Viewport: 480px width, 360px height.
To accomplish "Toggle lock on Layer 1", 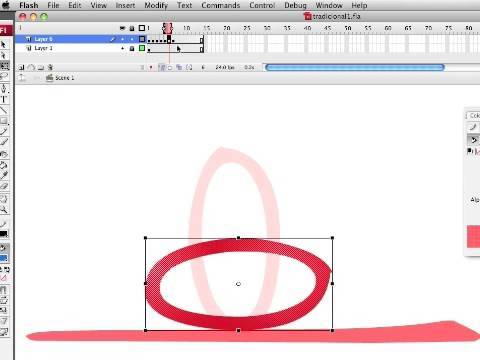I will pos(132,48).
